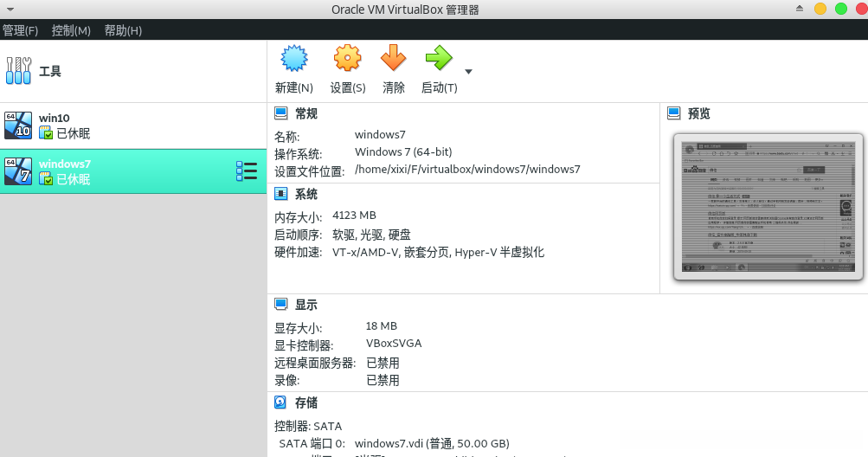Click the windows7 OS icon

(18, 171)
